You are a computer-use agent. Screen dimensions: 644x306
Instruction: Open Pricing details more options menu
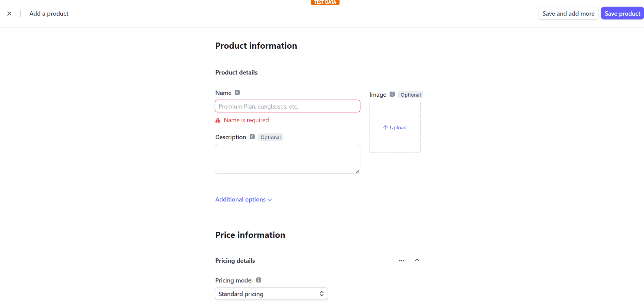point(402,261)
